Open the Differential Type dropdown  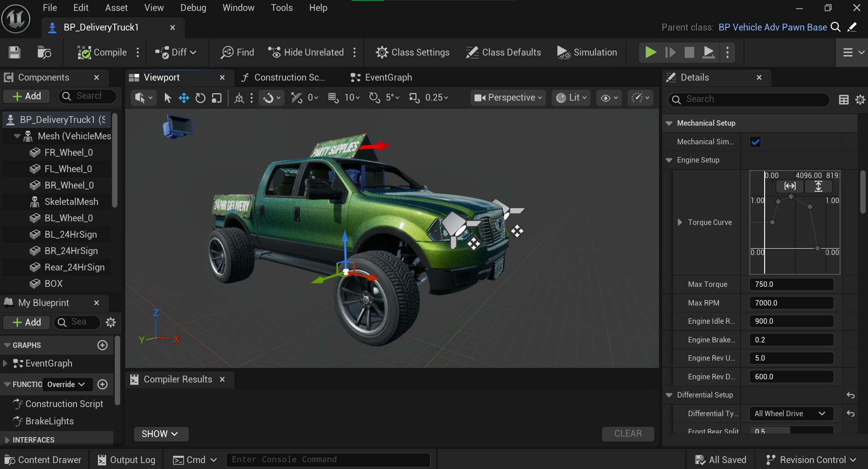pos(791,413)
